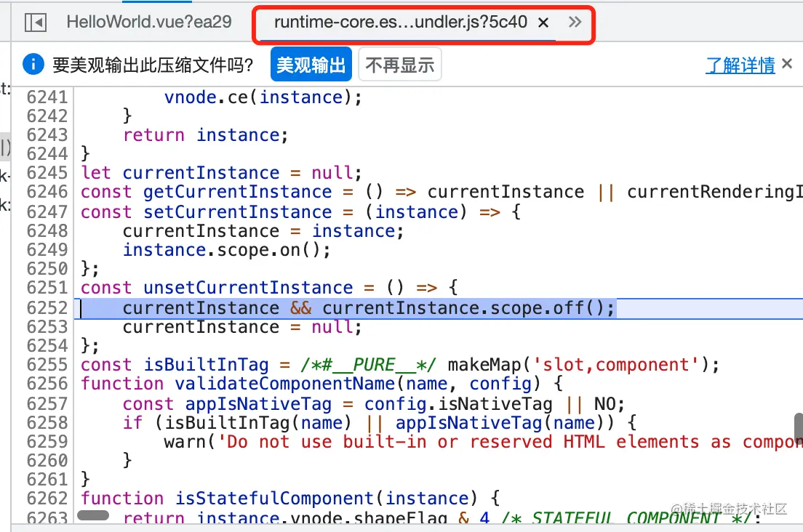The width and height of the screenshot is (803, 532).
Task: Click 'vnode.ce(instance);' on line 6241
Action: 263,97
